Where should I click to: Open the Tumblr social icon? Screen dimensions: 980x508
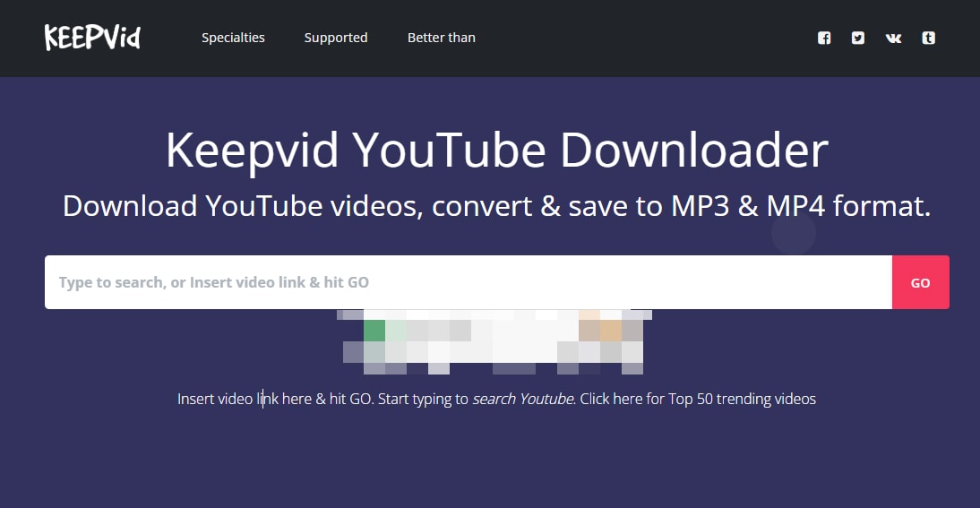coord(929,39)
